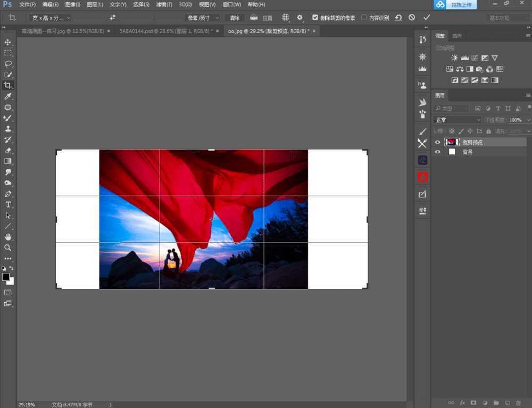The height and width of the screenshot is (408, 532).
Task: Open the Curves adjustment icon
Action: [x=475, y=57]
